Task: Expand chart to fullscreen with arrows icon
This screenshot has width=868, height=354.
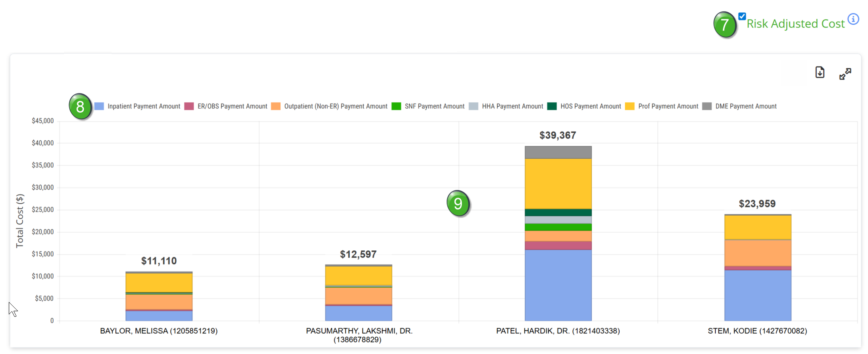Action: [845, 74]
